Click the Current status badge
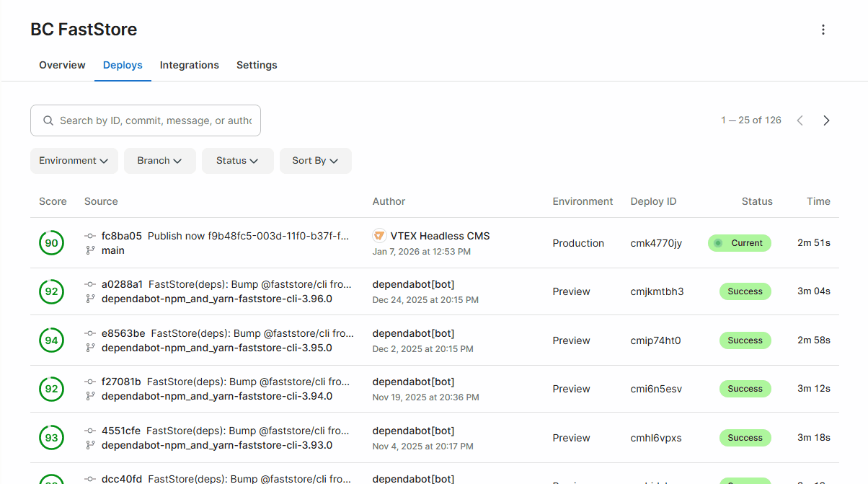Viewport: 868px width, 484px height. click(740, 243)
